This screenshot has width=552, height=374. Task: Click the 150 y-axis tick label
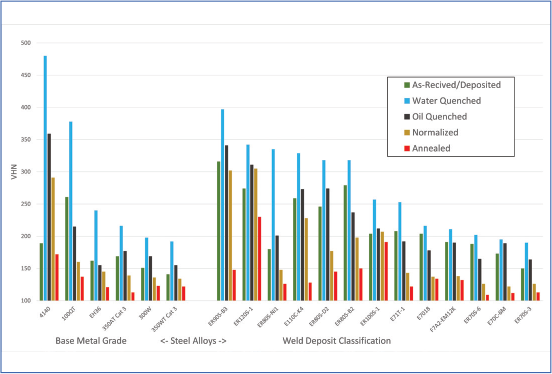click(26, 269)
